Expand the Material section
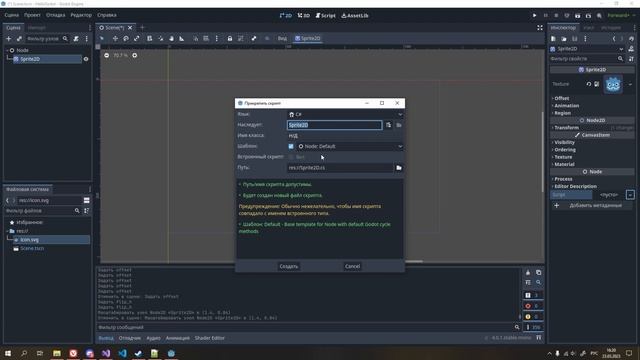The width and height of the screenshot is (640, 360). tap(564, 164)
